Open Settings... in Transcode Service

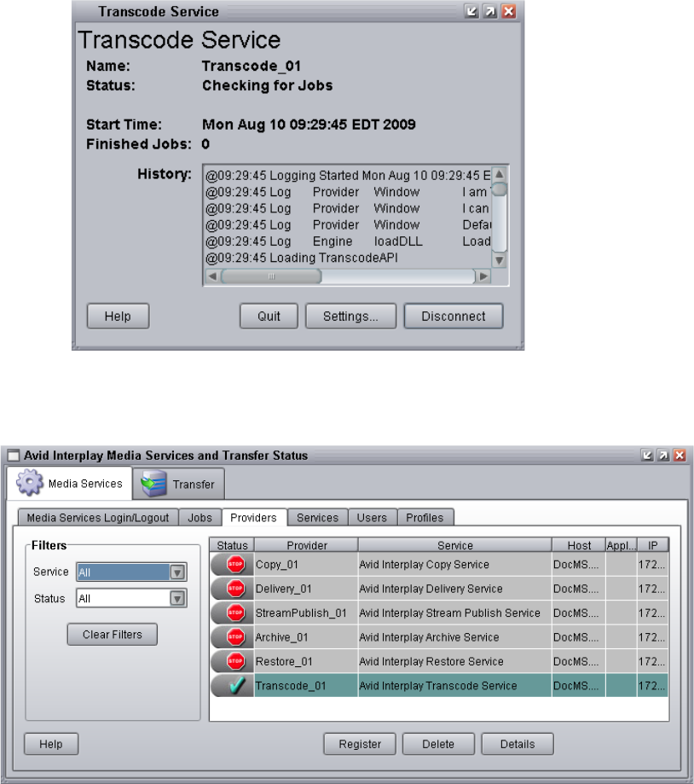click(x=350, y=316)
